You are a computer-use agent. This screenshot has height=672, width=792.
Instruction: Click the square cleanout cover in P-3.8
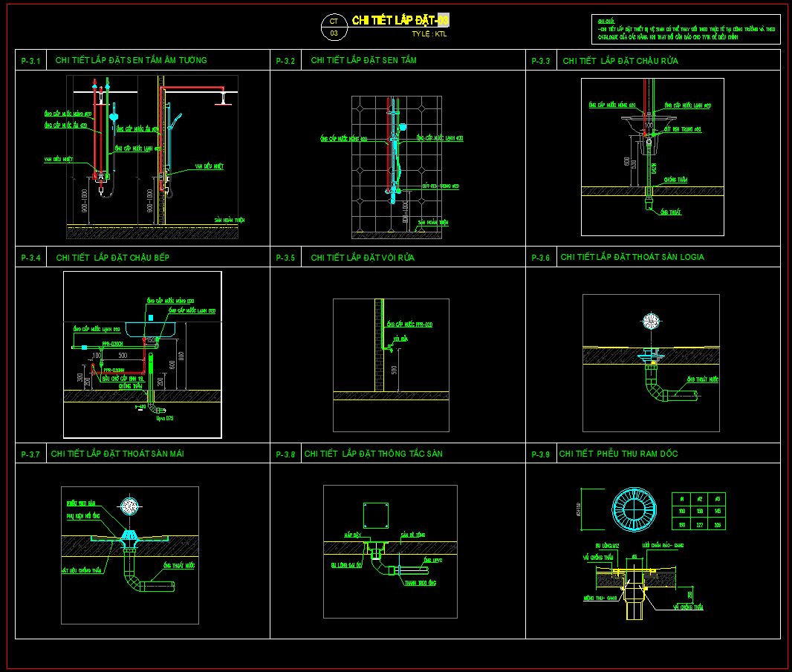(376, 515)
